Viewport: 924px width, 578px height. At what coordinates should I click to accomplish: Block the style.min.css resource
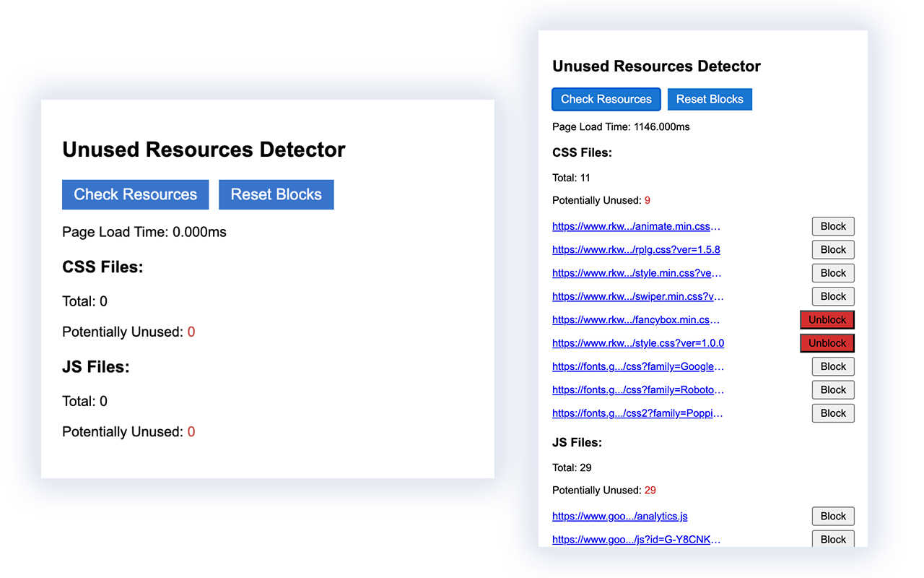(832, 272)
